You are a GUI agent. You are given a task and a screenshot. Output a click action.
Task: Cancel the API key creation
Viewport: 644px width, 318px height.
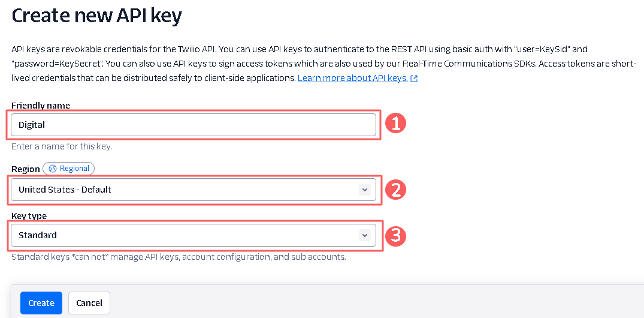point(89,303)
